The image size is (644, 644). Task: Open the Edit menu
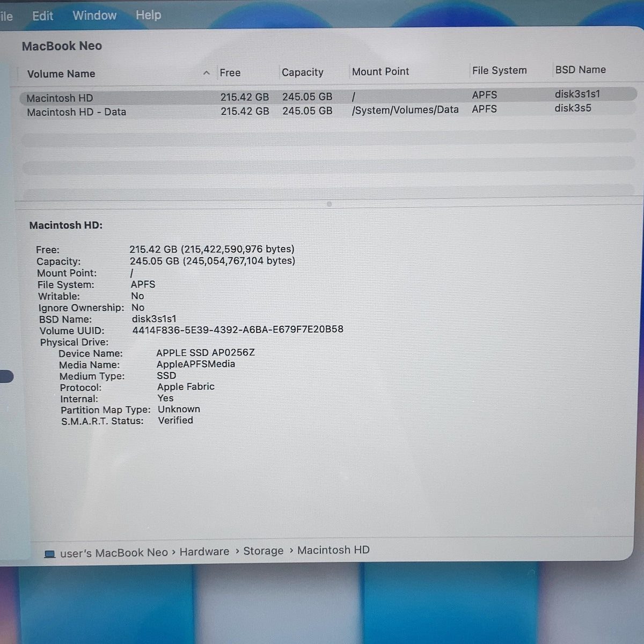tap(42, 16)
